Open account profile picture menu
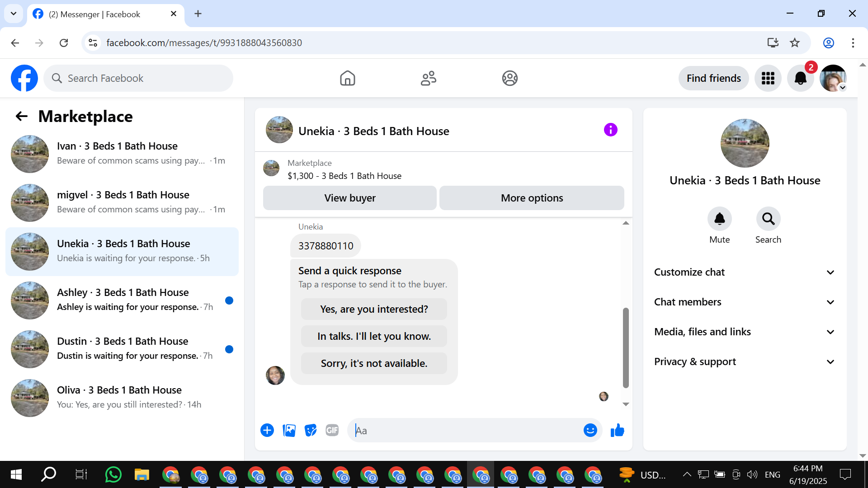The height and width of the screenshot is (488, 868). (833, 78)
